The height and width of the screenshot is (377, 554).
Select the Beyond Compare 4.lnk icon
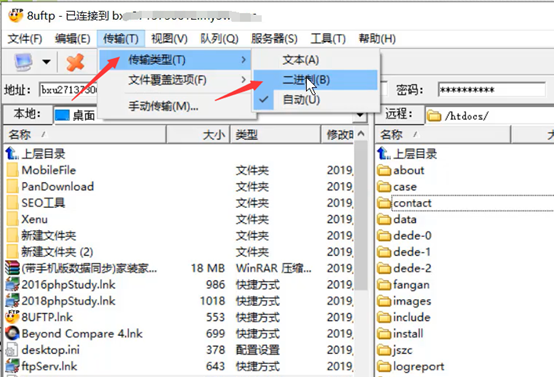[x=12, y=333]
